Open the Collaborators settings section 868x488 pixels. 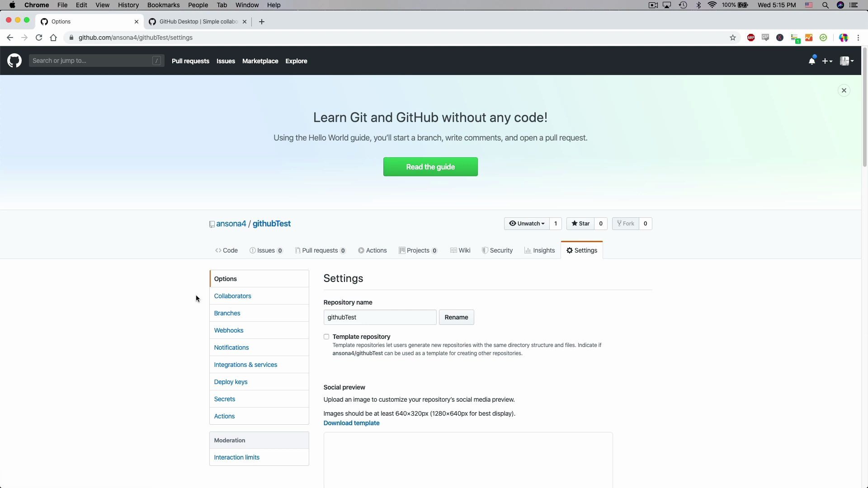pyautogui.click(x=232, y=296)
